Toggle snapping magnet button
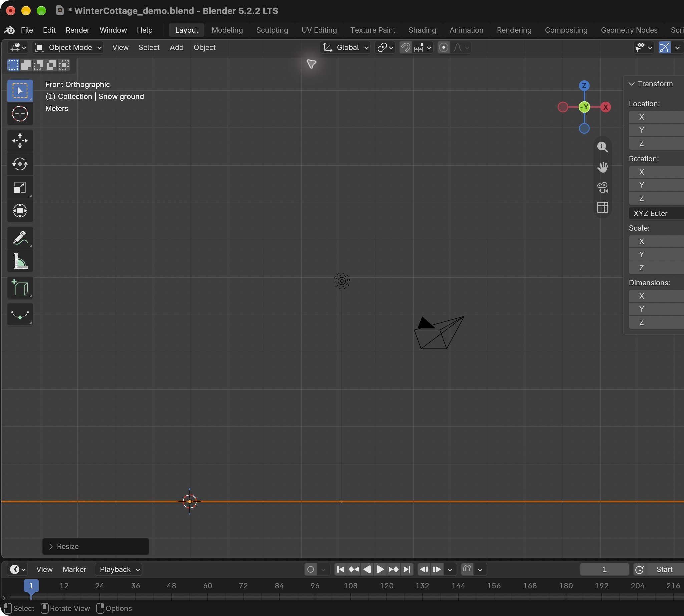The width and height of the screenshot is (684, 616). point(405,48)
